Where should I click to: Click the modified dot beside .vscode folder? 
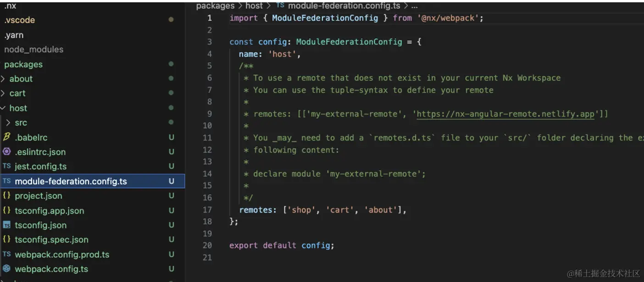point(171,20)
